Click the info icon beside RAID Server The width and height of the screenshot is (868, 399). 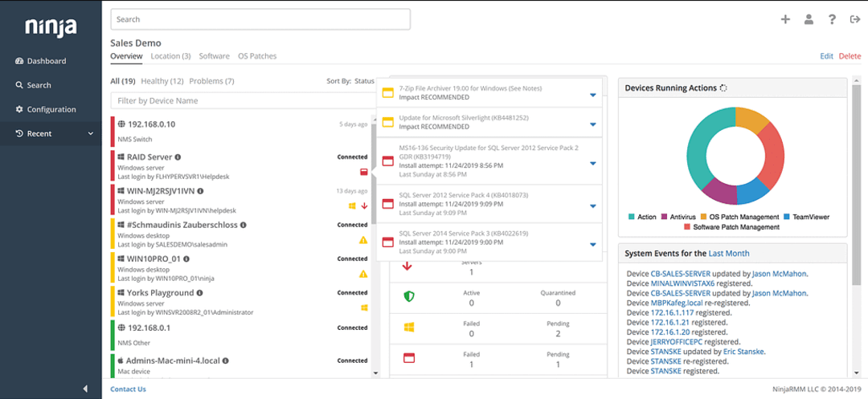tap(178, 157)
